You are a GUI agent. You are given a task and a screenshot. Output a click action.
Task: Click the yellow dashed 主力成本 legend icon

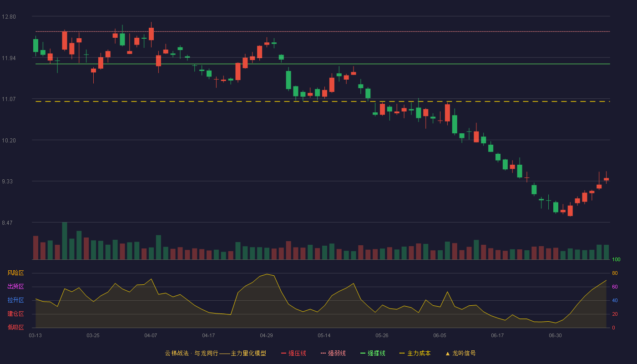pos(402,353)
